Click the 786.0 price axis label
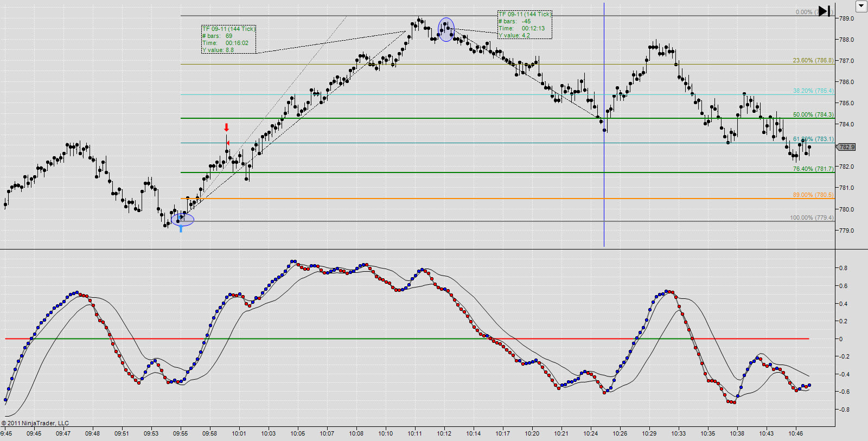Viewport: 868px width, 441px height. (x=846, y=82)
